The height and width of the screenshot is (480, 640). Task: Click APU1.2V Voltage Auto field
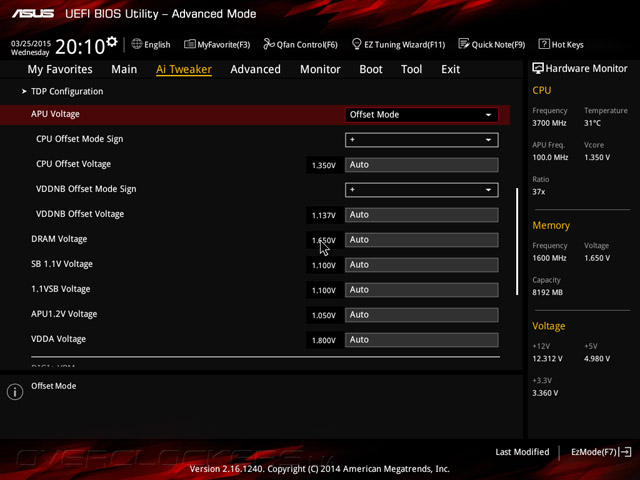click(x=422, y=315)
